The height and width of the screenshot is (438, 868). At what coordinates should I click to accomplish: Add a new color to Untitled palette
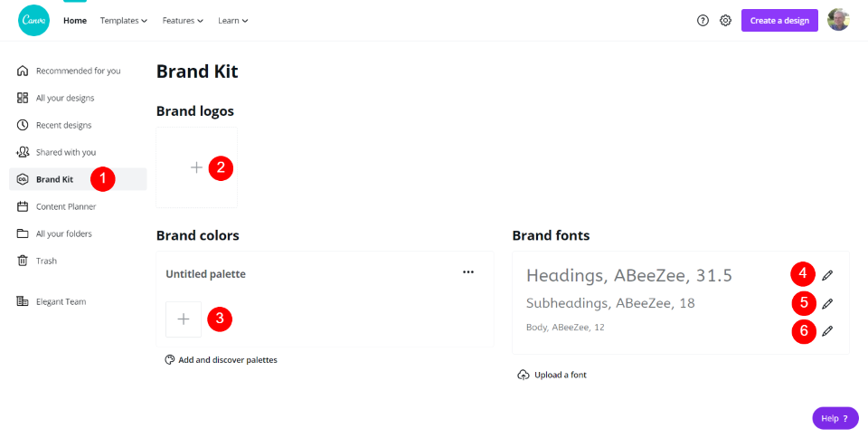click(x=184, y=319)
